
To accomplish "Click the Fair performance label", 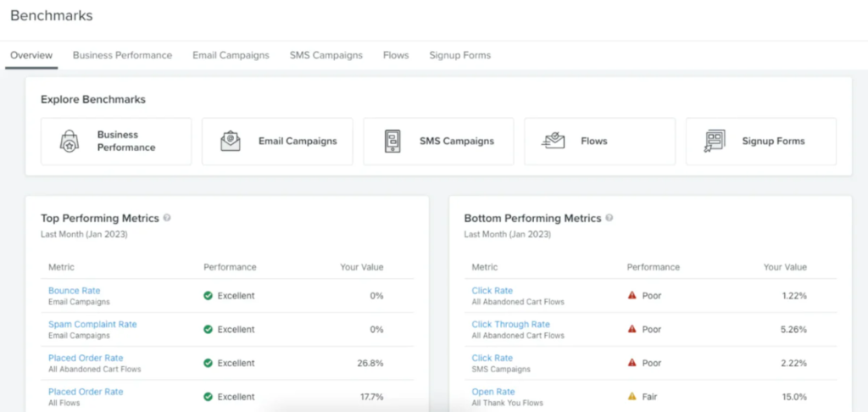I will click(649, 397).
